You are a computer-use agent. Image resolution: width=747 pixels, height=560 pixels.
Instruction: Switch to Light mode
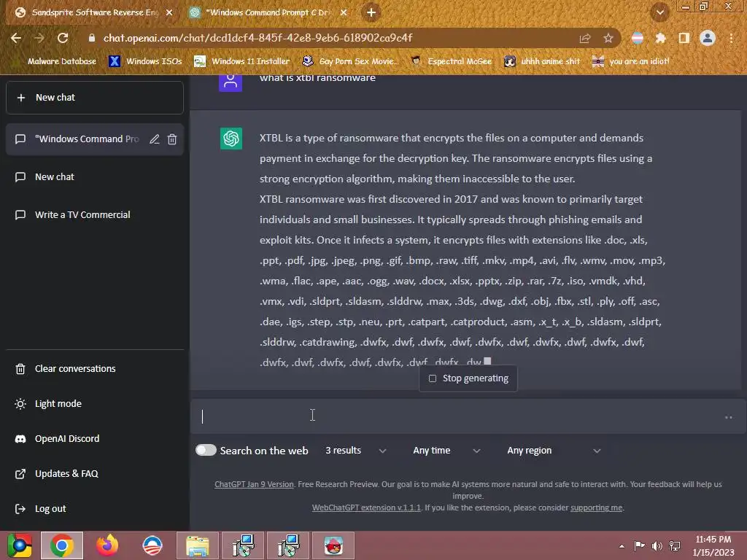95,404
